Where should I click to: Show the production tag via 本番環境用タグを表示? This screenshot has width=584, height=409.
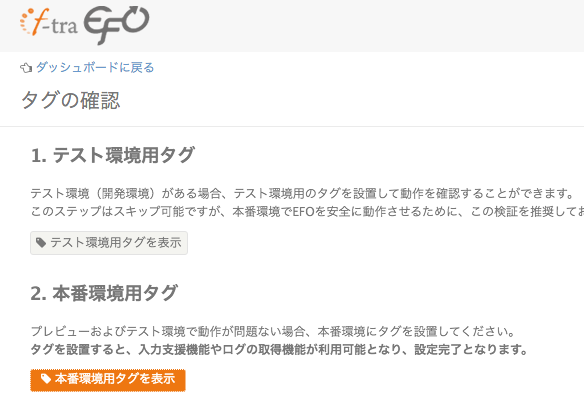point(108,380)
